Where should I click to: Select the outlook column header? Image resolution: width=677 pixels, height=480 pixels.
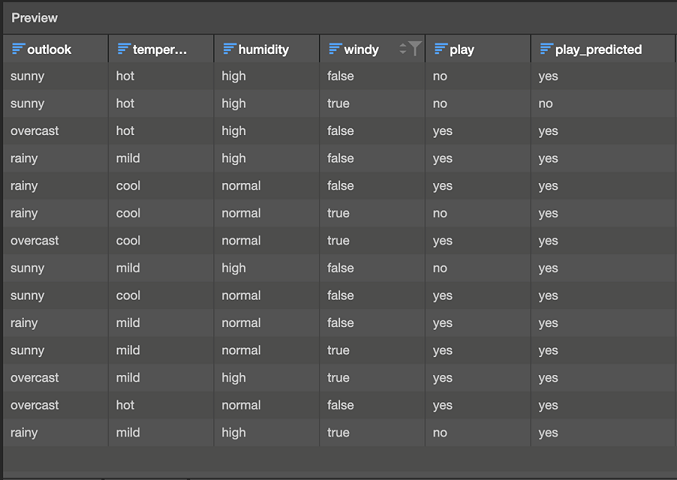coord(49,49)
